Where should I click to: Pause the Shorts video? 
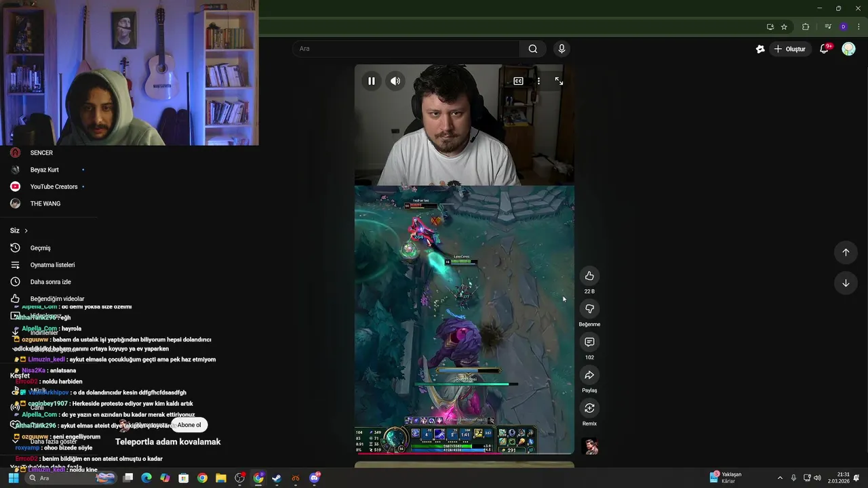[372, 81]
